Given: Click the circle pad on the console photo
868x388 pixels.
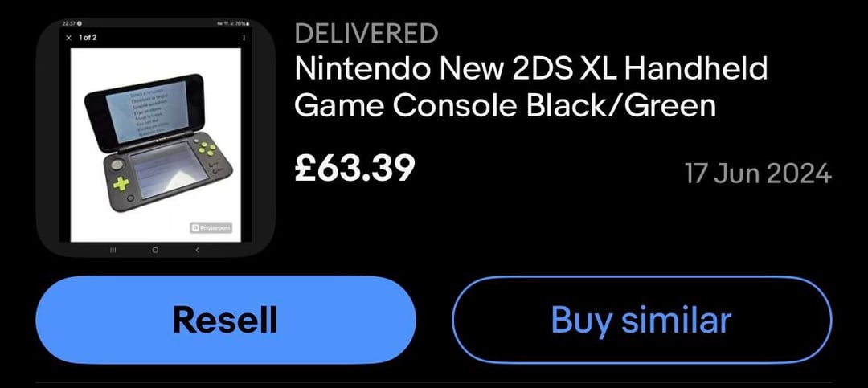Looking at the screenshot, I should click(118, 163).
